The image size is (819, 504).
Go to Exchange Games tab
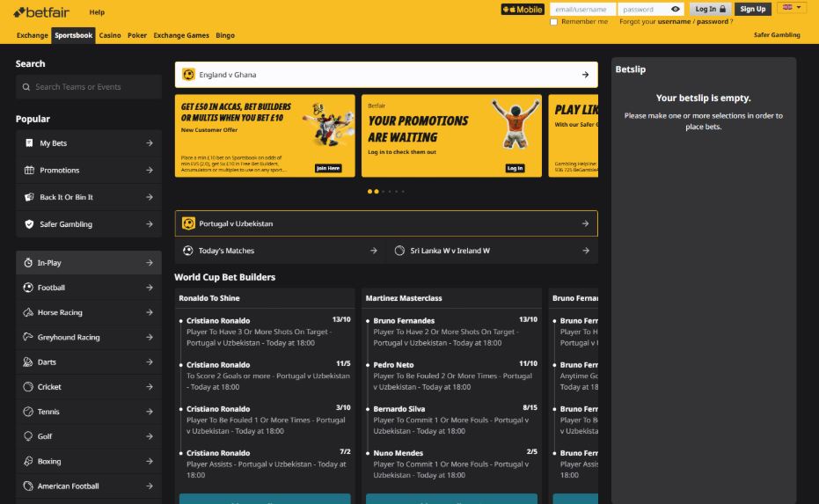tap(181, 35)
